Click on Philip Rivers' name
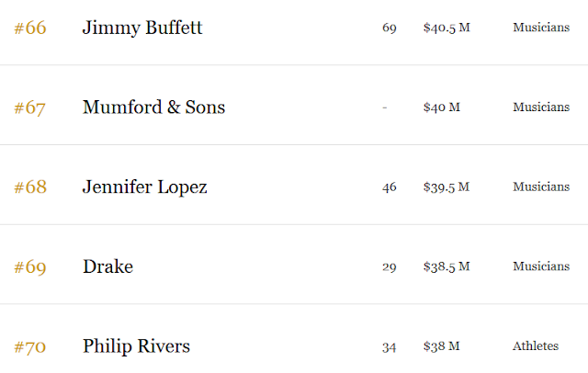Image resolution: width=588 pixels, height=373 pixels. (136, 346)
